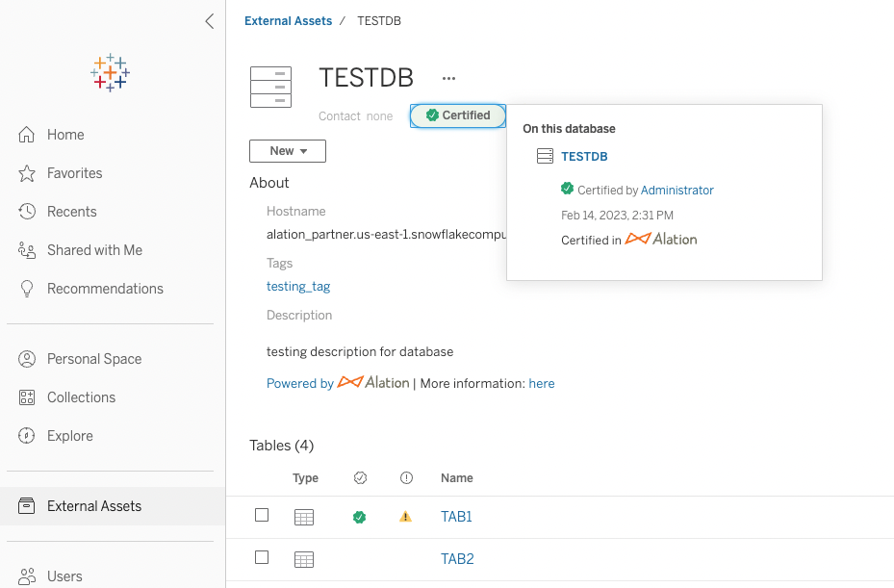Open the TAB2 table link

[x=457, y=559]
